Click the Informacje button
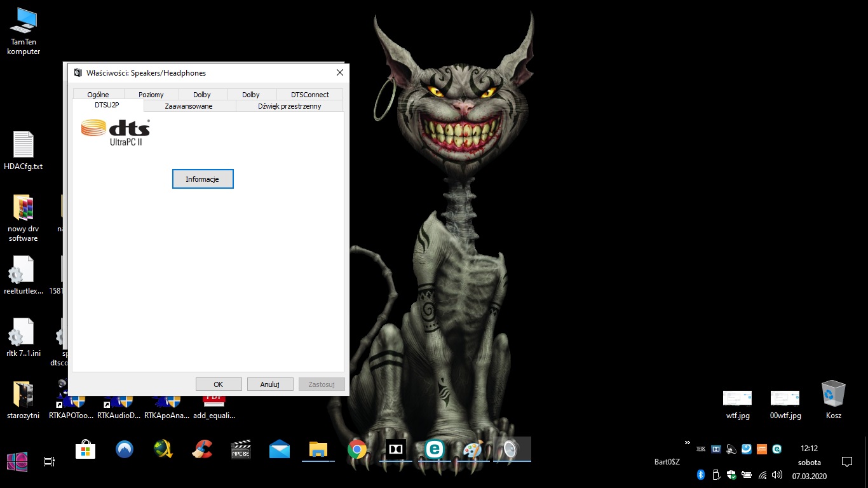 [x=203, y=179]
